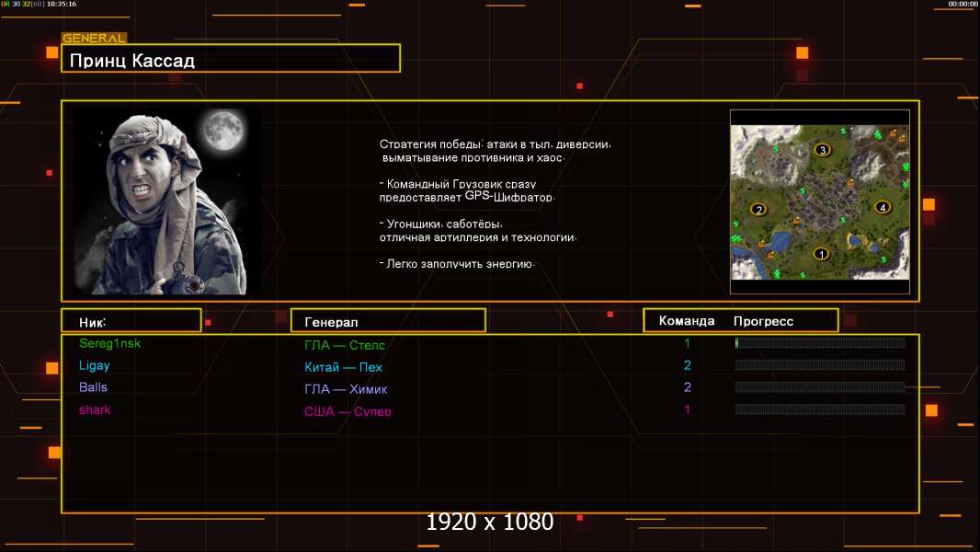The height and width of the screenshot is (552, 980).
Task: Click the blue lake on the minimap
Action: point(780,240)
